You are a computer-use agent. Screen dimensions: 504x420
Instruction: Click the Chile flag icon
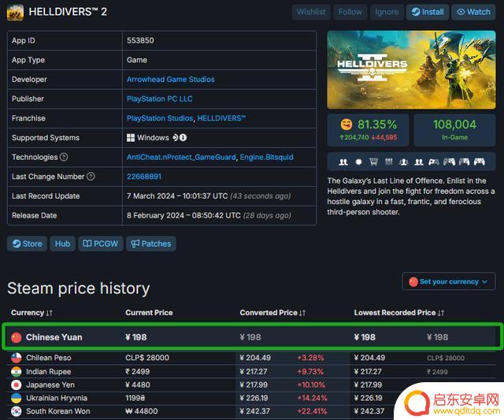coord(16,358)
